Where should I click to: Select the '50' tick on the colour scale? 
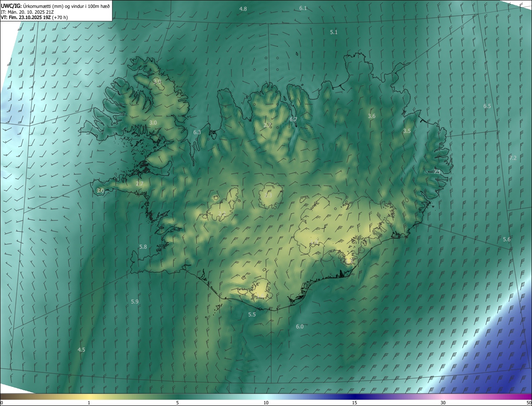click(x=529, y=403)
